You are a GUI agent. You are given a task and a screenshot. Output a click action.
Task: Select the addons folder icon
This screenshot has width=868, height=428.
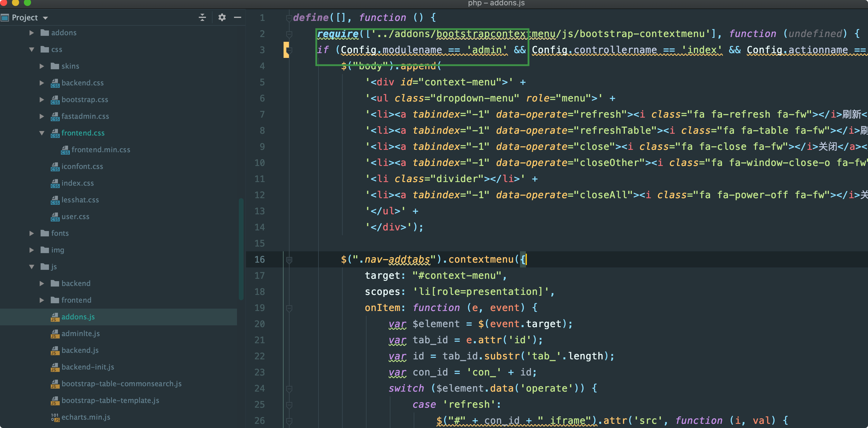[44, 33]
